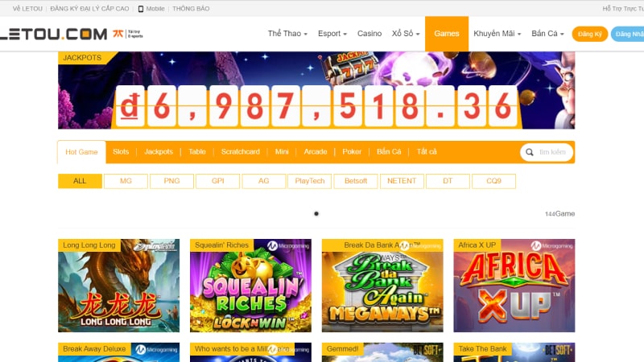
Task: Switch to the Tất cả tab
Action: [x=427, y=152]
